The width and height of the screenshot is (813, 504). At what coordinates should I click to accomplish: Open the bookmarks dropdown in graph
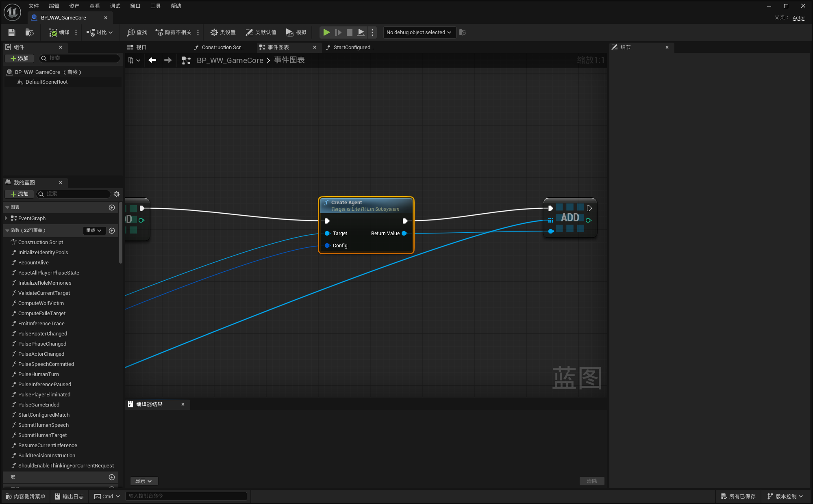coord(134,61)
